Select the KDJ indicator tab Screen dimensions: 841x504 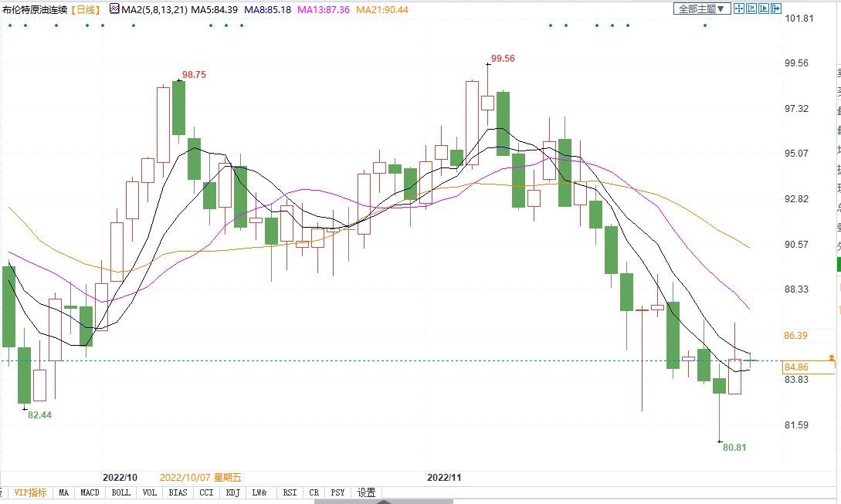232,492
